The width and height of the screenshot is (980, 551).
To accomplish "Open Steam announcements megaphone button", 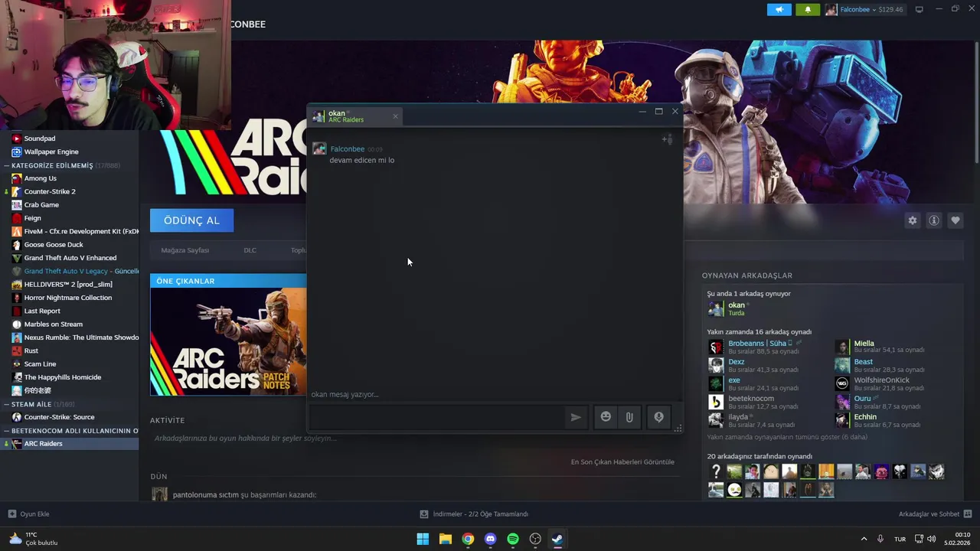I will [779, 9].
